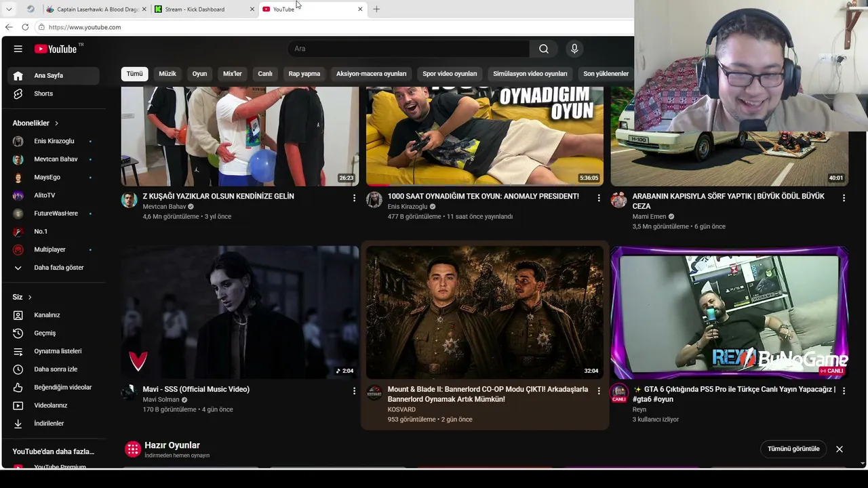The height and width of the screenshot is (488, 868).
Task: Open MaysEgo subscription in sidebar
Action: point(53,177)
